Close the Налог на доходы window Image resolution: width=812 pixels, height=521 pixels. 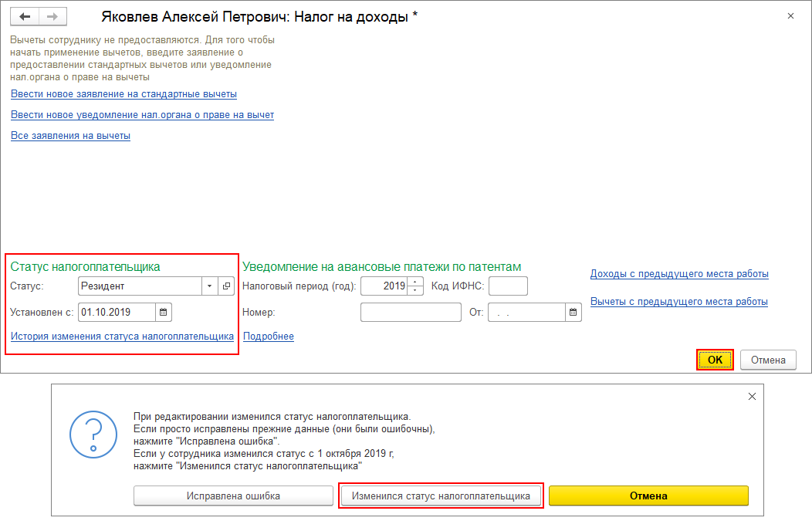[x=790, y=15]
